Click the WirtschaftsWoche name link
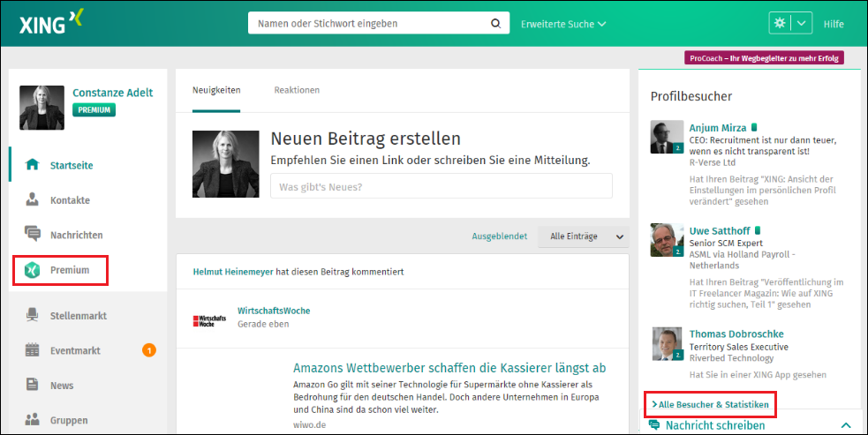 click(274, 311)
